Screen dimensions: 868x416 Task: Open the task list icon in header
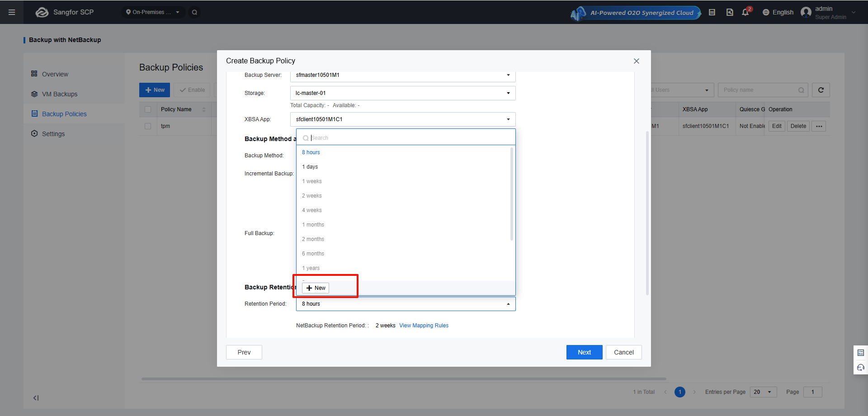coord(712,12)
